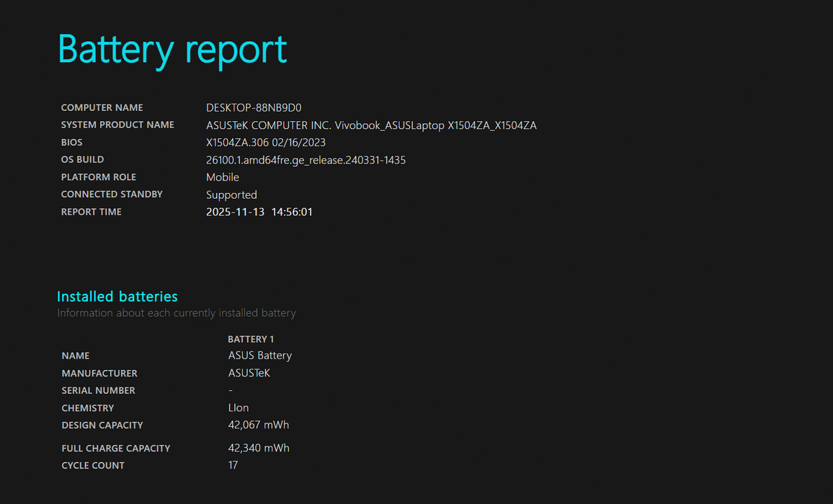This screenshot has height=504, width=833.
Task: Click the 'Installed batteries' heading
Action: [x=117, y=296]
